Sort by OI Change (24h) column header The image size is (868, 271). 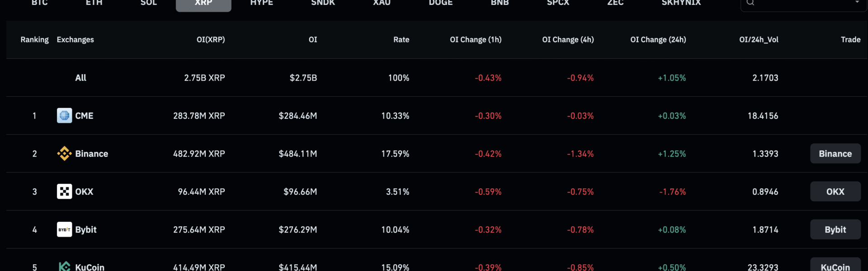point(658,40)
